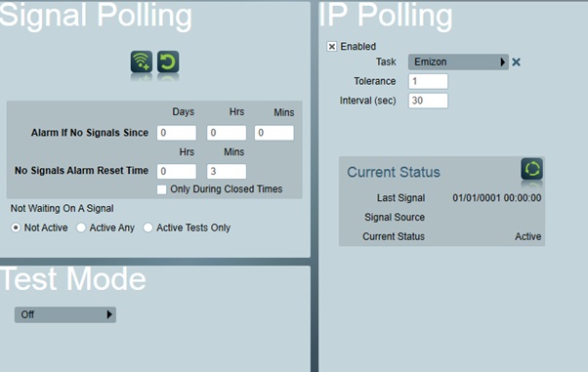Click the reset time Mins field
The image size is (588, 372).
[x=227, y=172]
